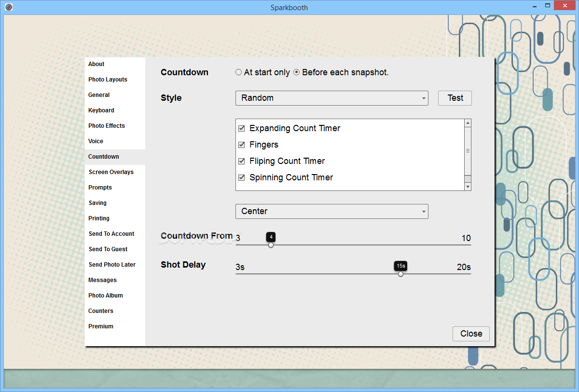Open the Center position dropdown
579x392 pixels.
pyautogui.click(x=332, y=211)
